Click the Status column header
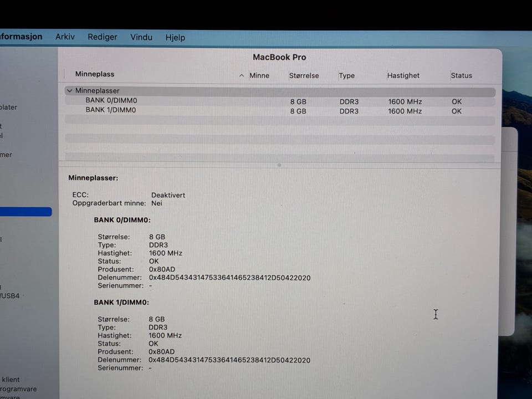532x399 pixels. click(x=462, y=75)
